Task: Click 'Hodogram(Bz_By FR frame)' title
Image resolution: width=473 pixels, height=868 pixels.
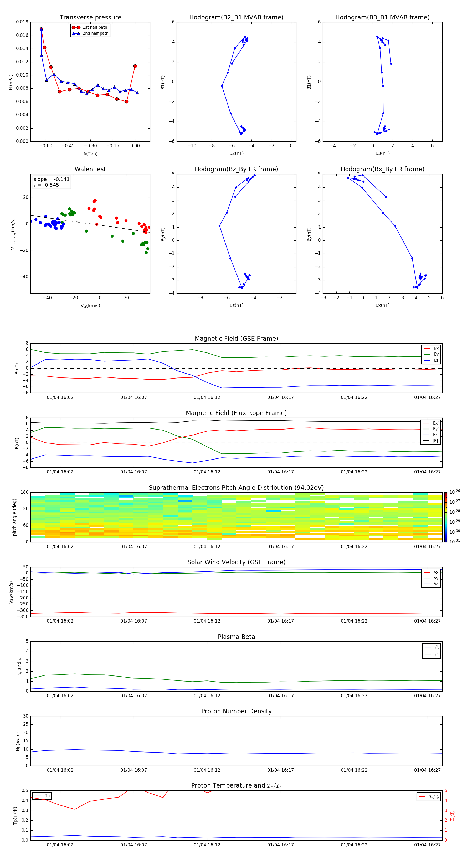Action: pyautogui.click(x=236, y=169)
